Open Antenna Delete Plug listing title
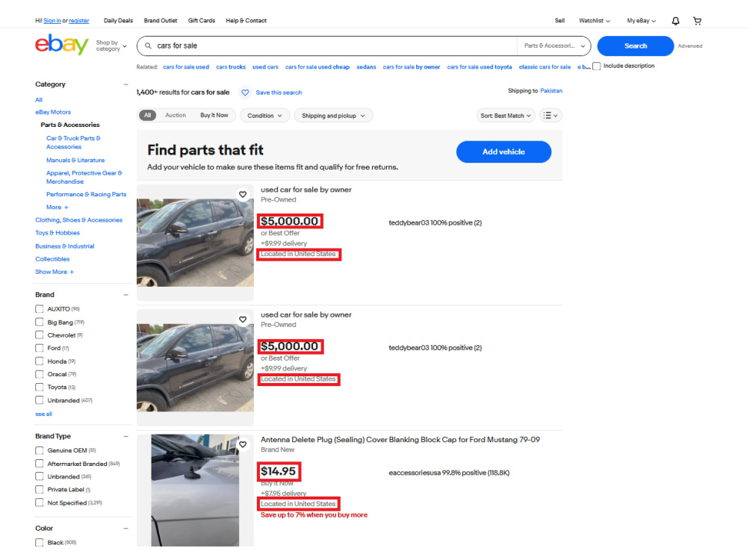Viewport: 747px width, 560px height. click(400, 440)
